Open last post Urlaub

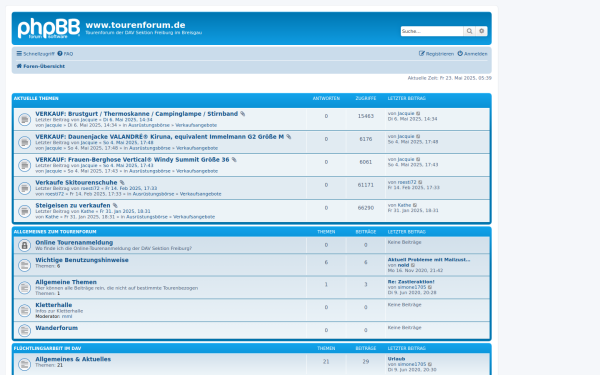[396, 359]
